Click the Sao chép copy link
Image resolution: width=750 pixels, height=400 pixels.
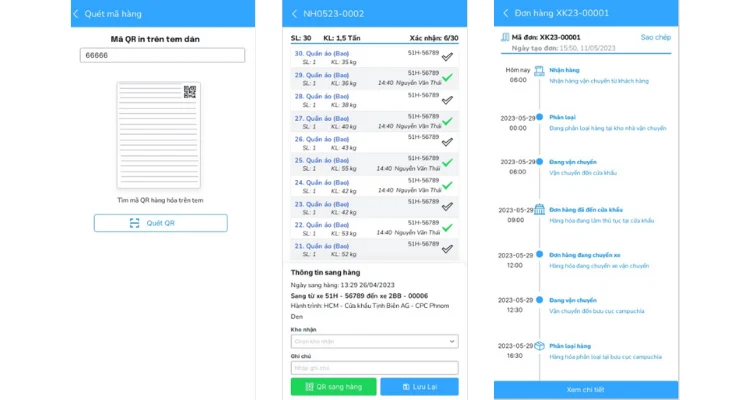655,37
